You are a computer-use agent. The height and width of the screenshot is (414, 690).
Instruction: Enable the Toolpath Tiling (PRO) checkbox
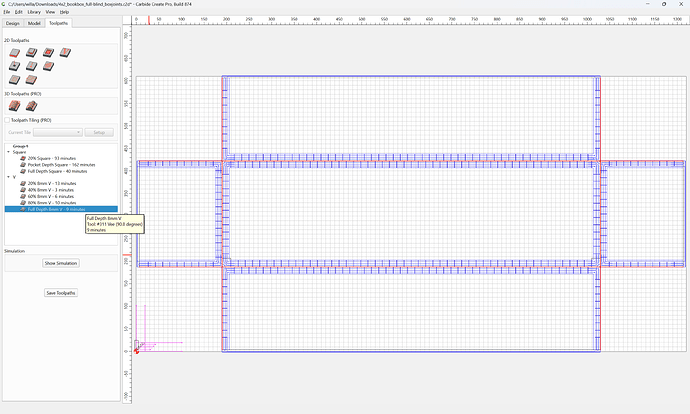point(7,120)
